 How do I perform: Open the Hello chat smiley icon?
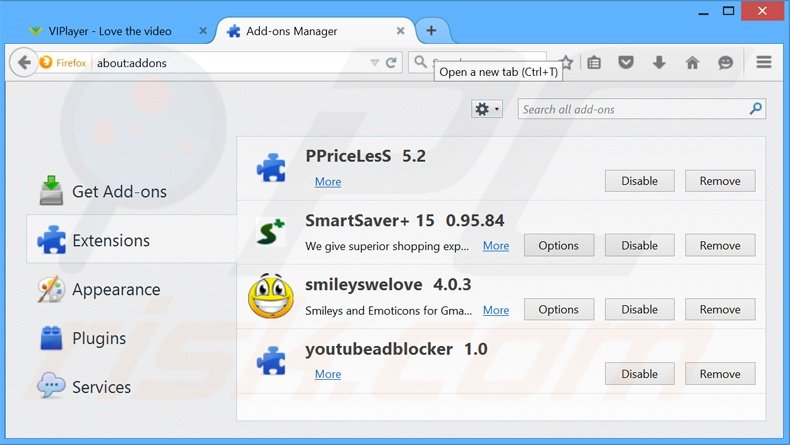pos(726,62)
